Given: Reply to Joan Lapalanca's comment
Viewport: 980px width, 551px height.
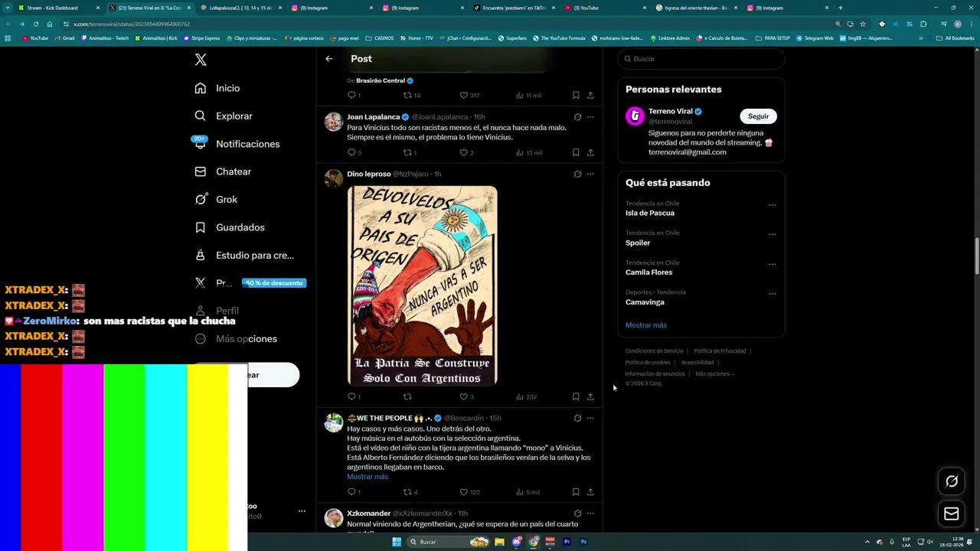Looking at the screenshot, I should [x=354, y=152].
